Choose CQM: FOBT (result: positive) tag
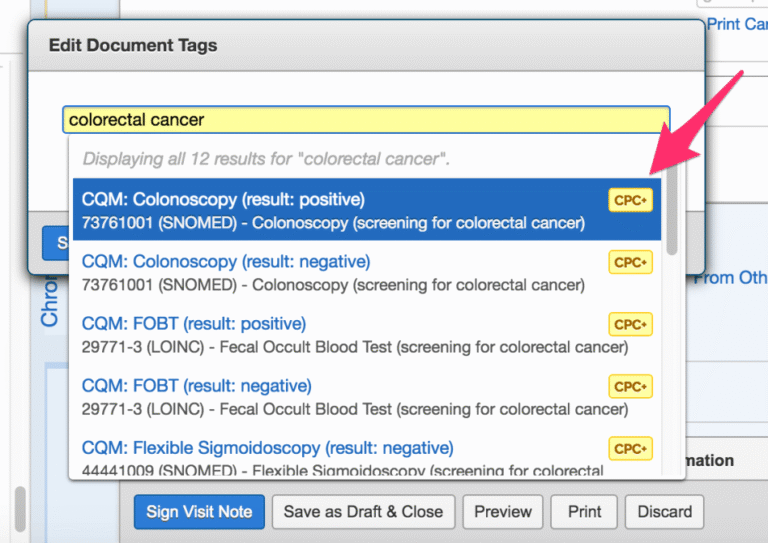 coord(367,334)
